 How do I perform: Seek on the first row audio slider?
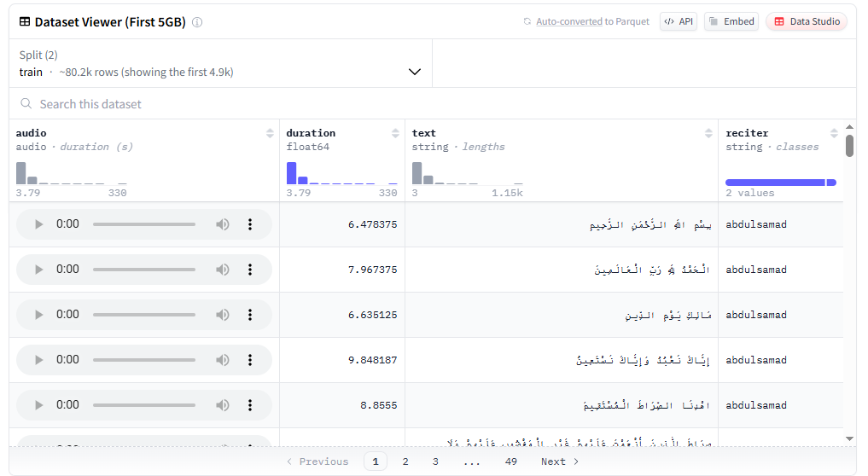pos(143,224)
